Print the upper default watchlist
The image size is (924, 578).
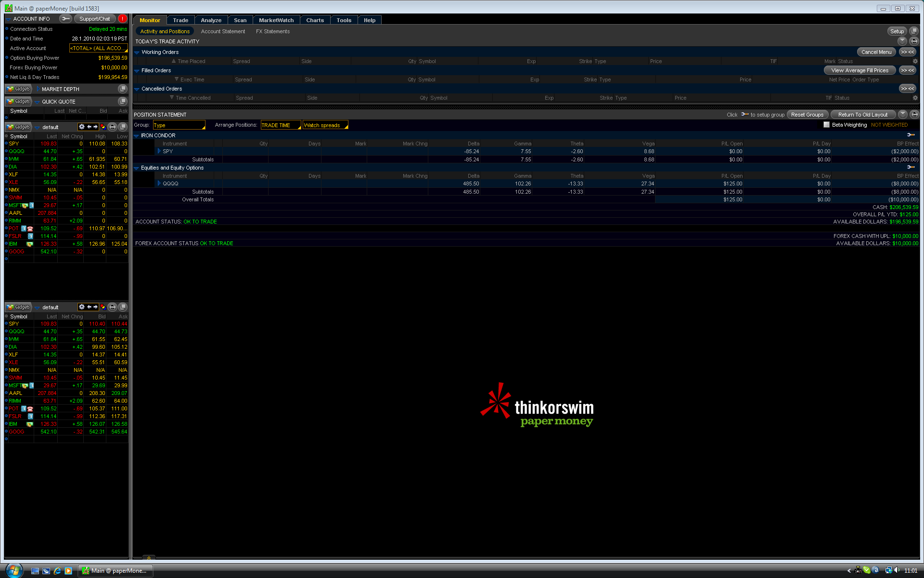point(113,127)
